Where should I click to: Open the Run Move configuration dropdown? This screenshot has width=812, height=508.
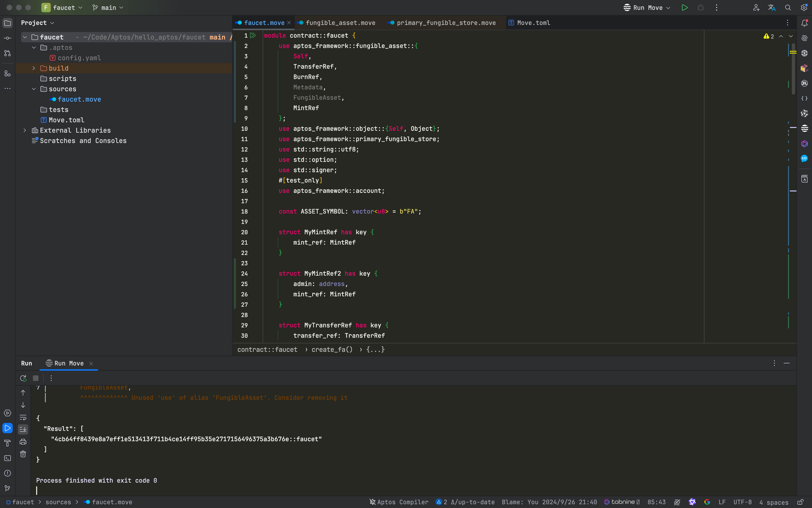coord(647,7)
